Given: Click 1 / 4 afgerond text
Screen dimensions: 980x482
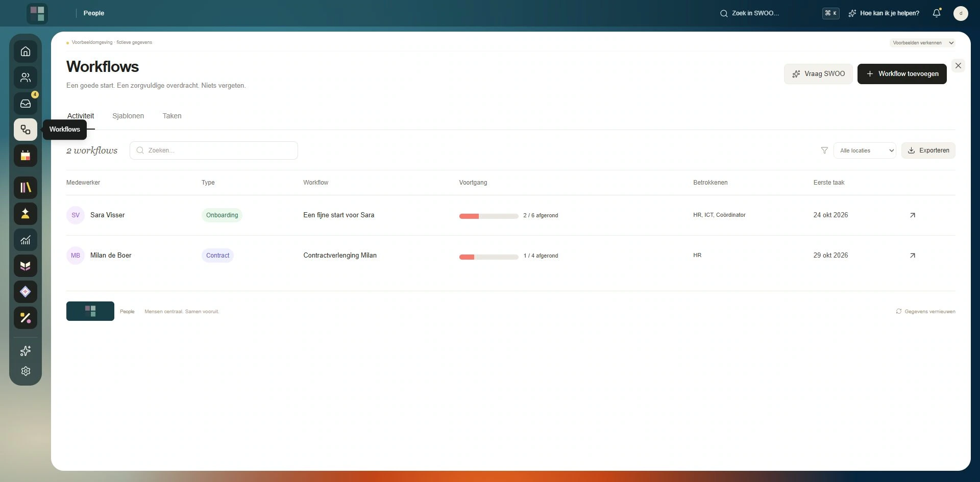Looking at the screenshot, I should (541, 256).
